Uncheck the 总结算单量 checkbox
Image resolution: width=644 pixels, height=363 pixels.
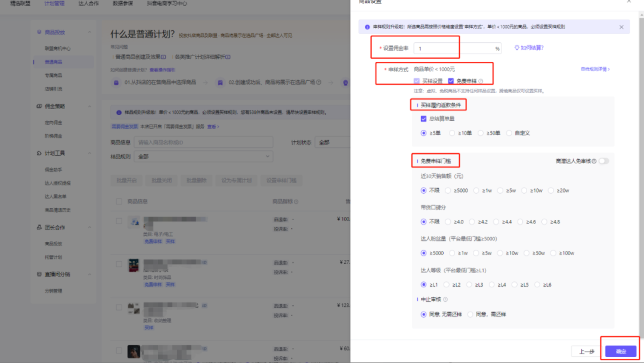(x=424, y=119)
